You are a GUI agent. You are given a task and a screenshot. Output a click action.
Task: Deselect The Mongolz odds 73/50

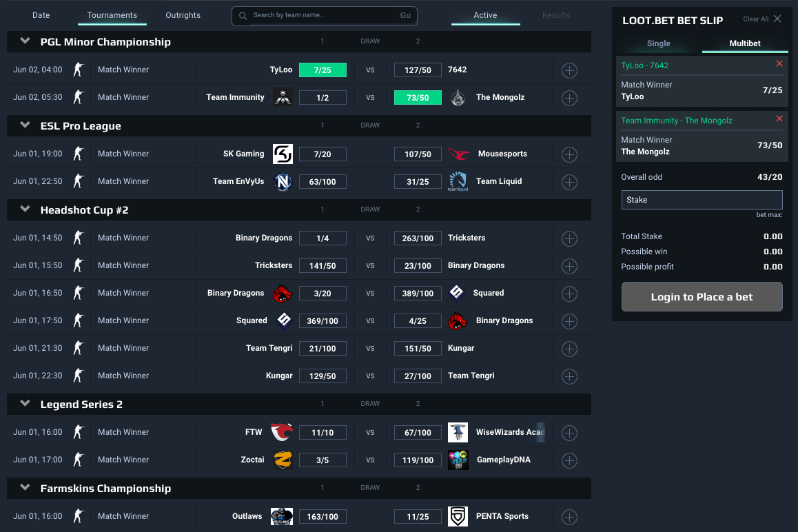[418, 97]
